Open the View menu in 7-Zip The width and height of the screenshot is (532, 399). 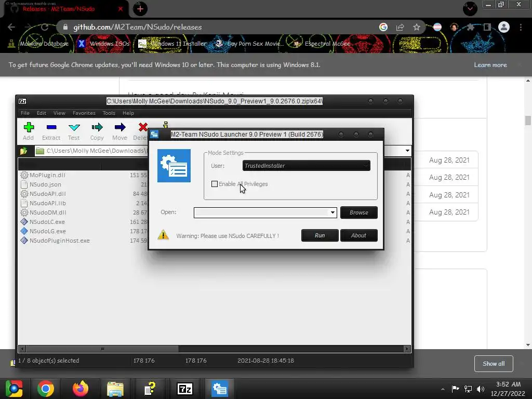[59, 113]
